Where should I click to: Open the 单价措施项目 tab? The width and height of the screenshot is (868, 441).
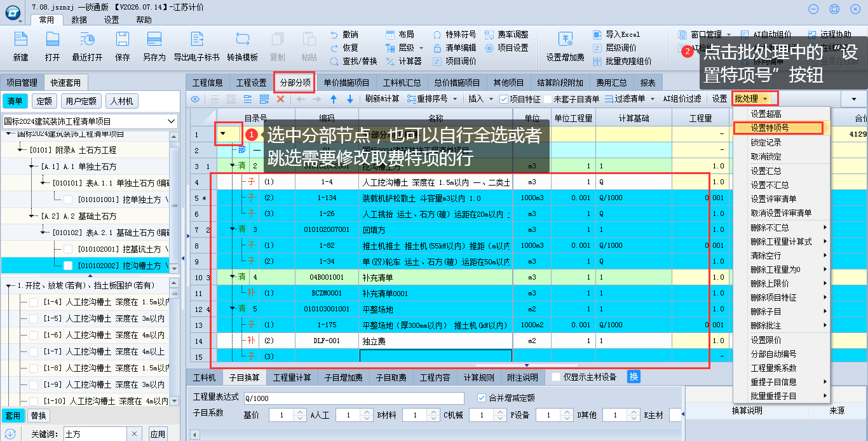(x=346, y=83)
